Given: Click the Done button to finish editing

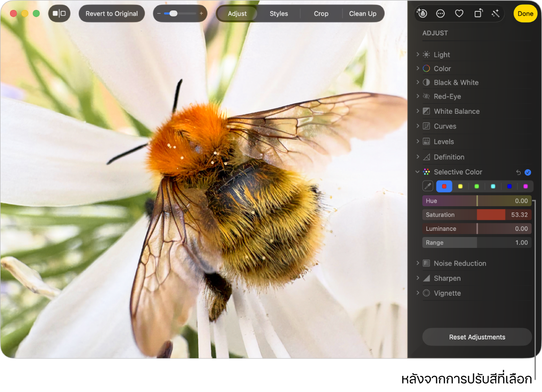Looking at the screenshot, I should (x=525, y=13).
